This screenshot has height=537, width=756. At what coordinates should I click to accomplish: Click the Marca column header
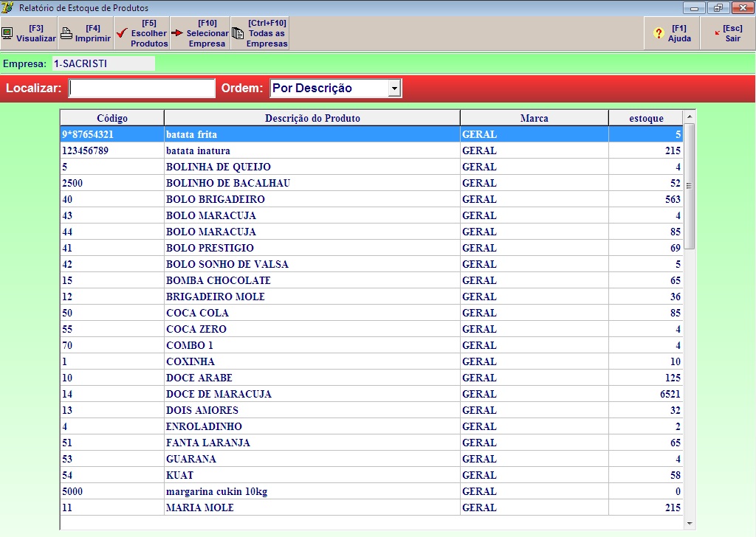click(534, 118)
